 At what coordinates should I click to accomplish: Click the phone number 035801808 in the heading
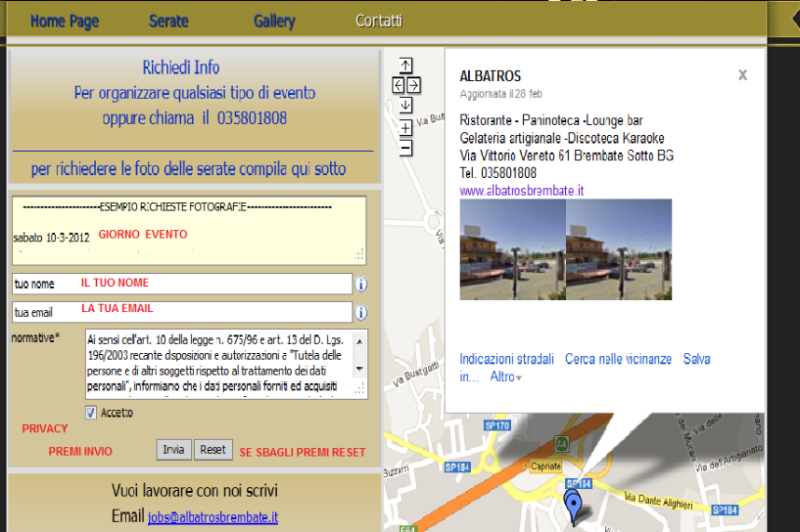click(252, 118)
